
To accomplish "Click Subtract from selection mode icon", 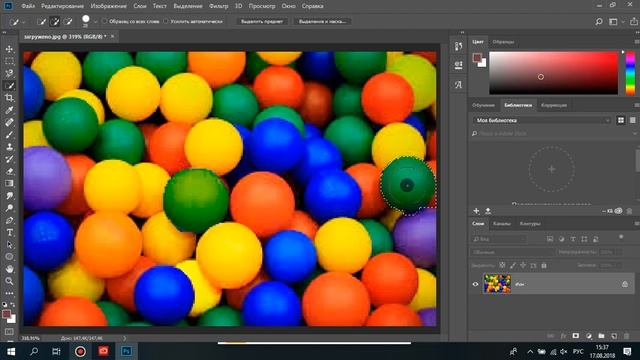I will [68, 22].
